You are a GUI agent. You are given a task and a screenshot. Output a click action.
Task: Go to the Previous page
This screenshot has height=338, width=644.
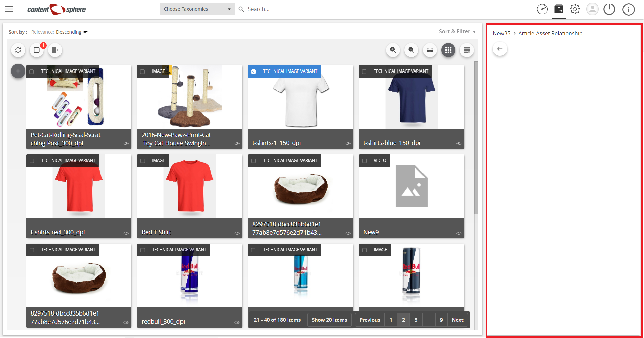(370, 320)
